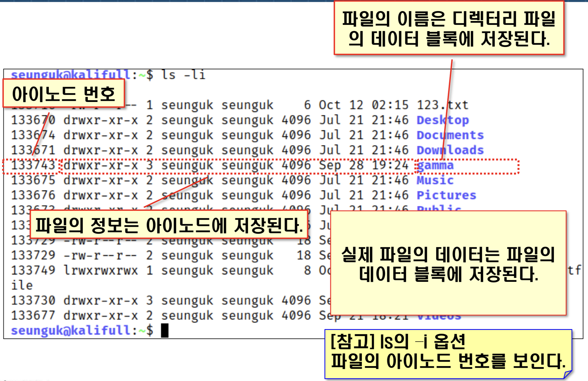588x381 pixels.
Task: Click the Downloads directory name
Action: pos(450,150)
